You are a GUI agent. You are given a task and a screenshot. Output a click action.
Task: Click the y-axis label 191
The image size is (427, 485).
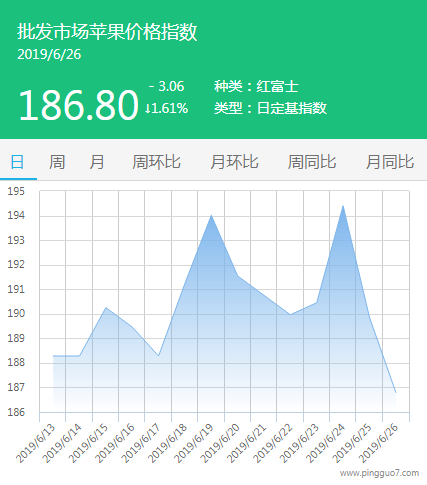16,289
